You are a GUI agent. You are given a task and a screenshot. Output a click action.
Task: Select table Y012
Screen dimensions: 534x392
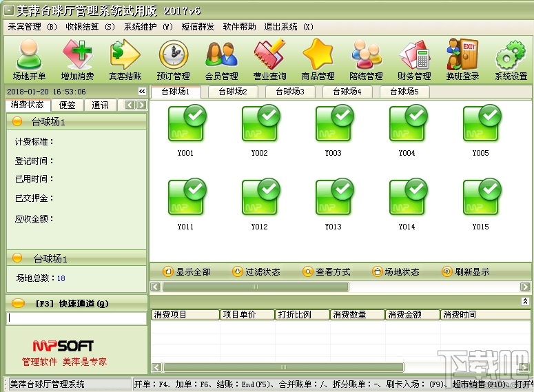(x=260, y=205)
